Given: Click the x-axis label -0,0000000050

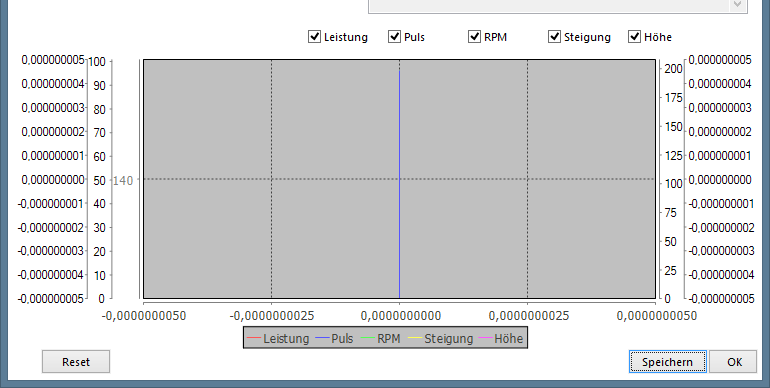Looking at the screenshot, I should pos(144,316).
